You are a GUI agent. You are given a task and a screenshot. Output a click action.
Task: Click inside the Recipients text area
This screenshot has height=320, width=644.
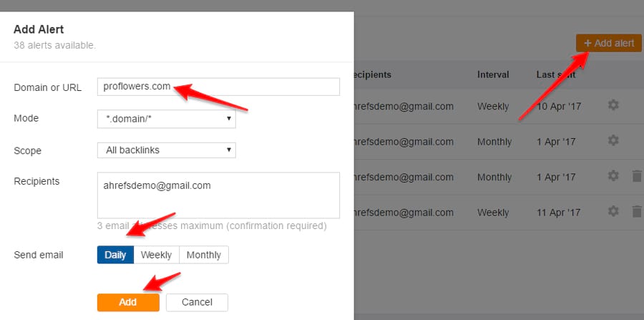[x=218, y=195]
